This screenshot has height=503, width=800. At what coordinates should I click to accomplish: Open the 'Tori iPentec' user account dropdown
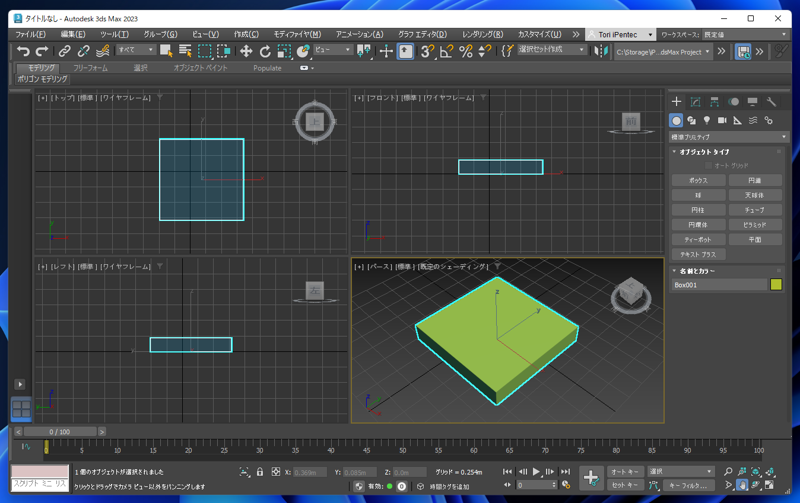[620, 34]
